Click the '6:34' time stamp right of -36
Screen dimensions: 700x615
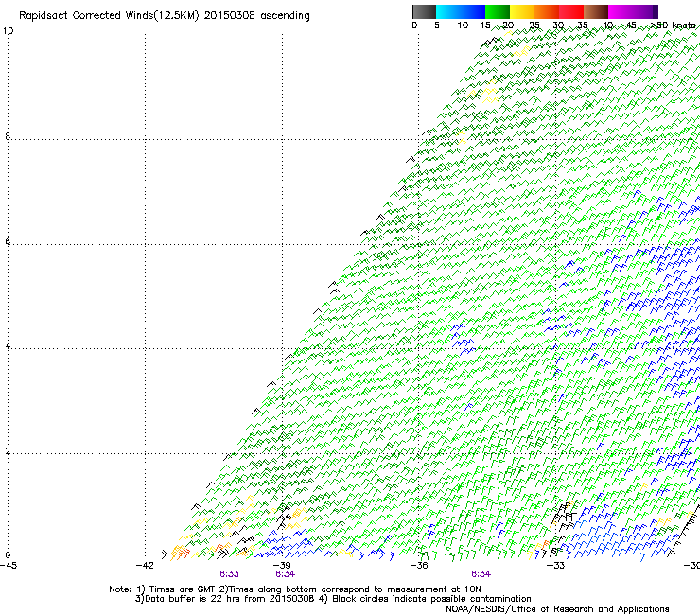481,574
